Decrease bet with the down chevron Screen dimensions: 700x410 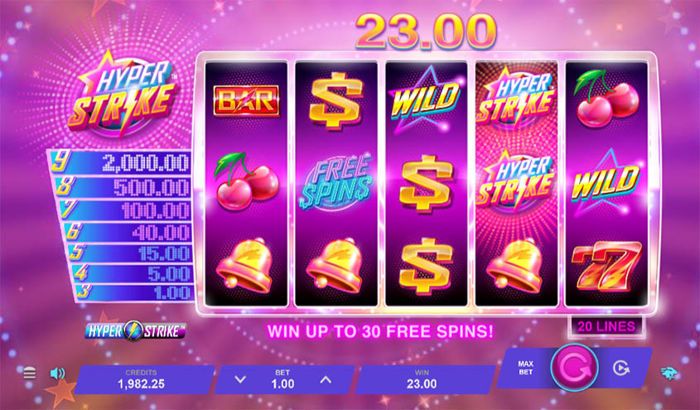tap(240, 380)
